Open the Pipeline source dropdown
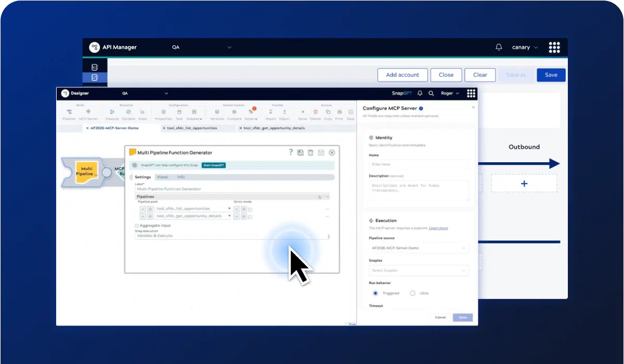The image size is (624, 364). [419, 248]
